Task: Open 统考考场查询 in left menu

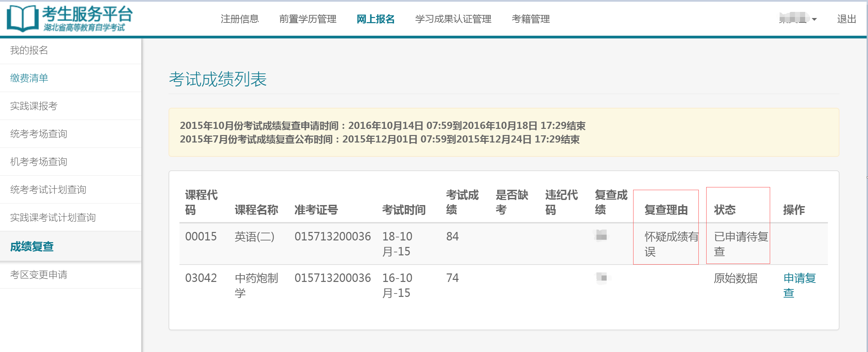Action: pos(39,134)
